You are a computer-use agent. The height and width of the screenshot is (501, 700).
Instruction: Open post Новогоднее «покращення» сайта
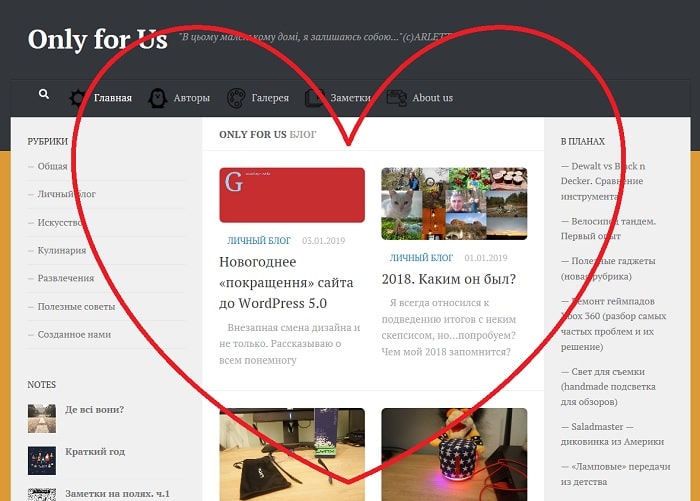tap(286, 282)
